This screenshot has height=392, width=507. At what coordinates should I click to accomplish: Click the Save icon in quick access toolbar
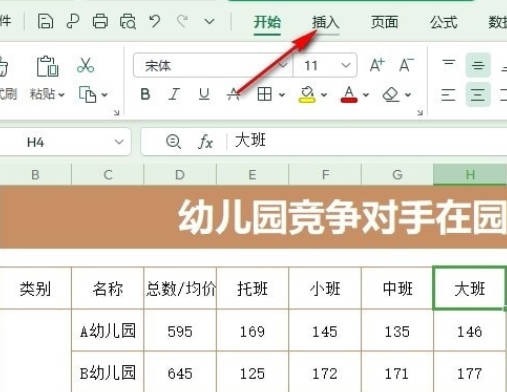(45, 22)
